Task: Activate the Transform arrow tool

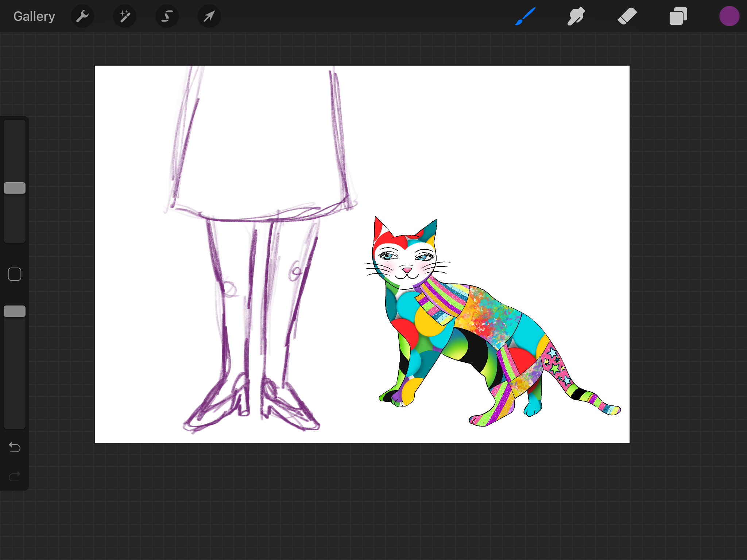Action: click(x=209, y=16)
